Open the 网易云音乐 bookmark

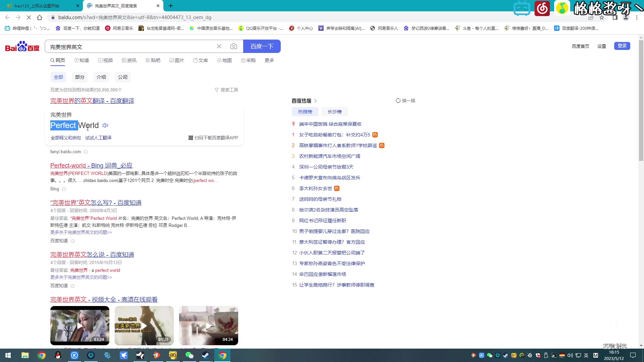click(119, 28)
